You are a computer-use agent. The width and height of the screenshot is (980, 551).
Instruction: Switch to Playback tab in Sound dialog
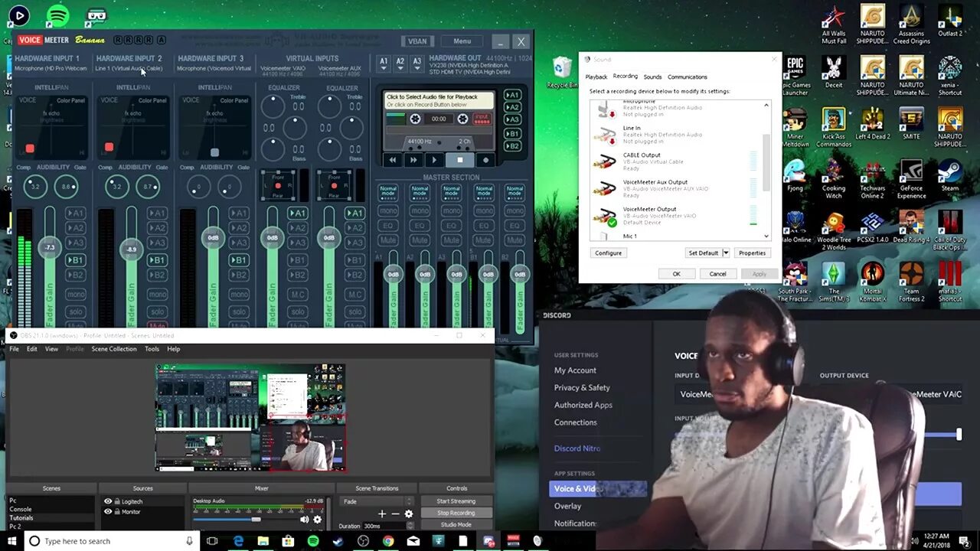tap(596, 77)
